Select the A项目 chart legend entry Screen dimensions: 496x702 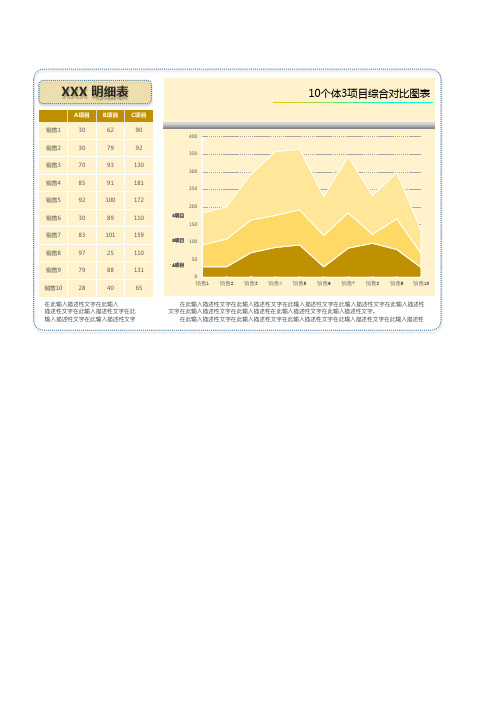click(x=178, y=265)
